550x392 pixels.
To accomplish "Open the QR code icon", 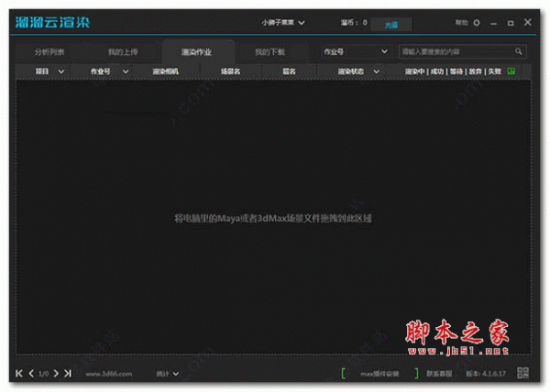I will [523, 373].
